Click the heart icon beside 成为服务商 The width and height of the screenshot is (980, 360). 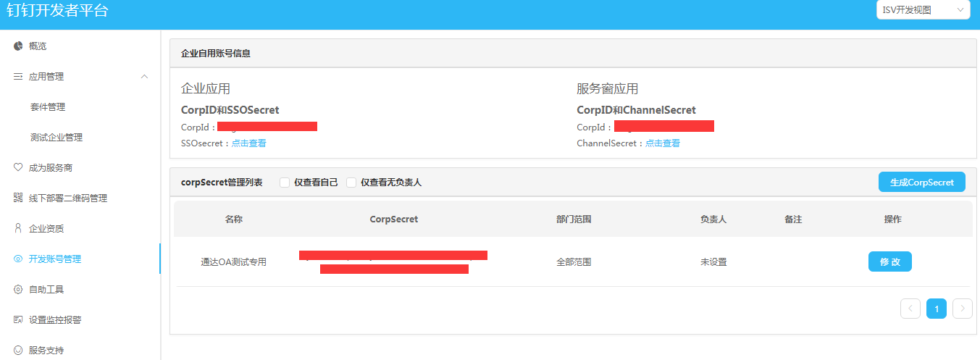[18, 167]
